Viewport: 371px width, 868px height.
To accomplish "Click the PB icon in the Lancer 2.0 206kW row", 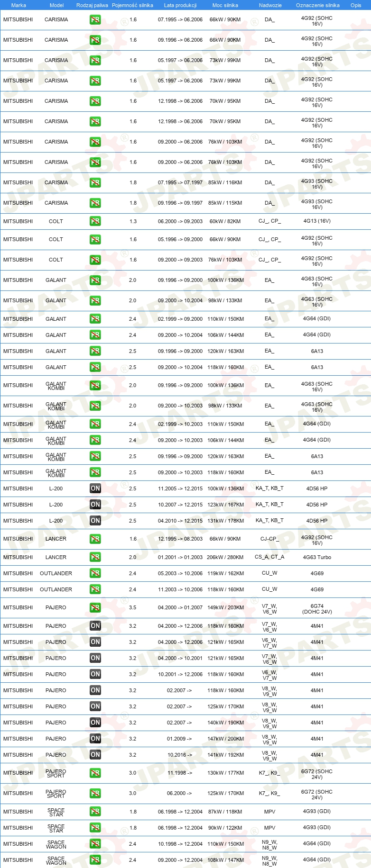I will [95, 557].
